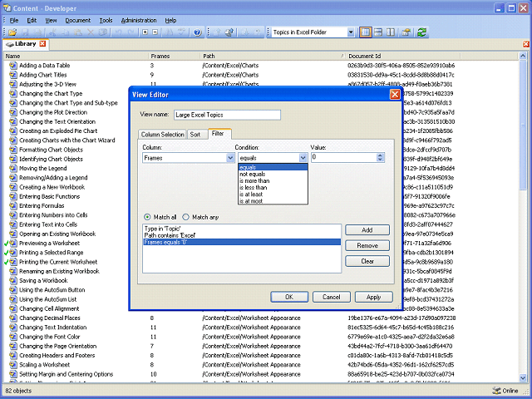Click Cancel in View Editor

click(x=332, y=297)
